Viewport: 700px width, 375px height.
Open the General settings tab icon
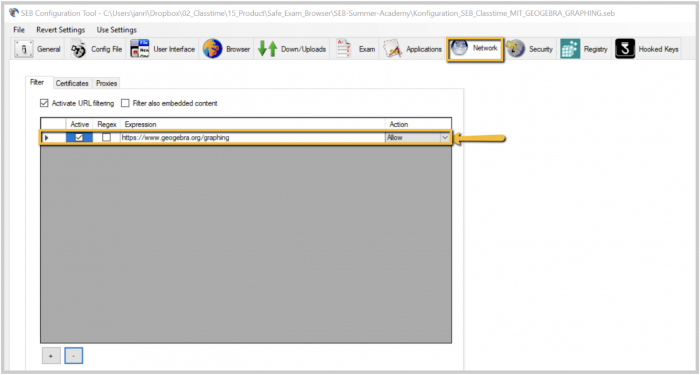click(x=24, y=49)
